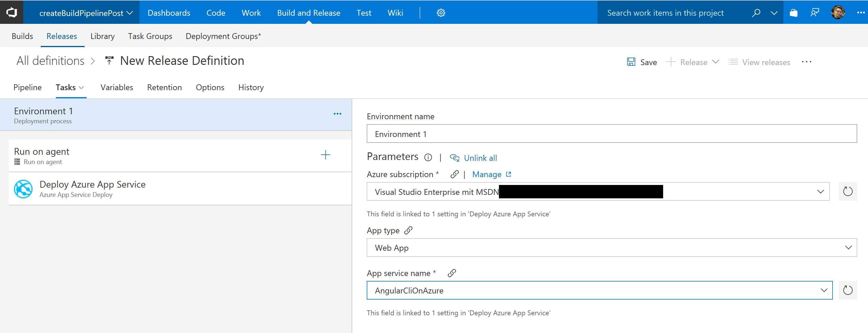Save the release definition
868x333 pixels.
(x=642, y=62)
